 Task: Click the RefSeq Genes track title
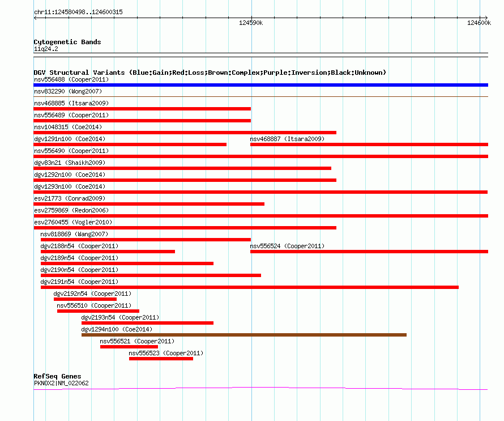[x=57, y=376]
